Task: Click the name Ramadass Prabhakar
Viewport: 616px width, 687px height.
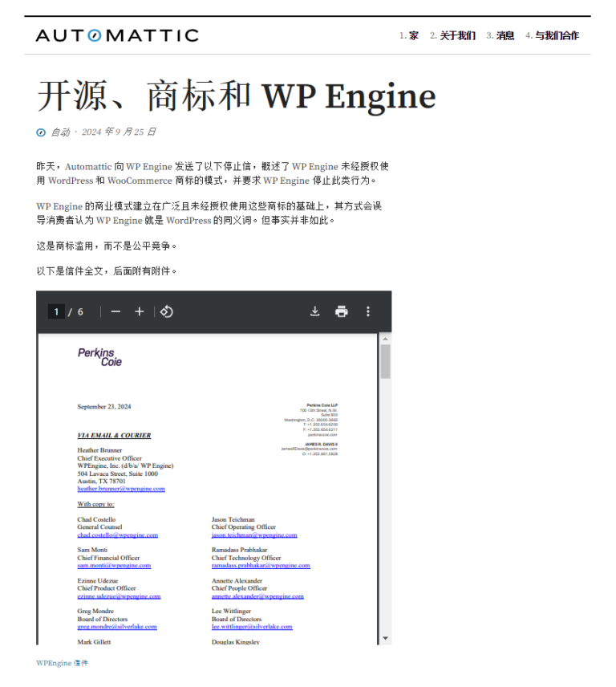Action: (x=240, y=550)
